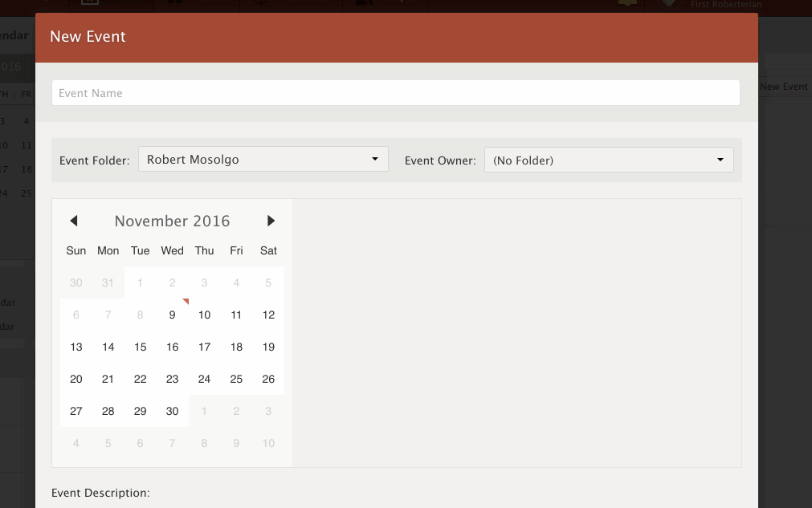Click the New Event dialog title
This screenshot has width=812, height=508.
88,36
